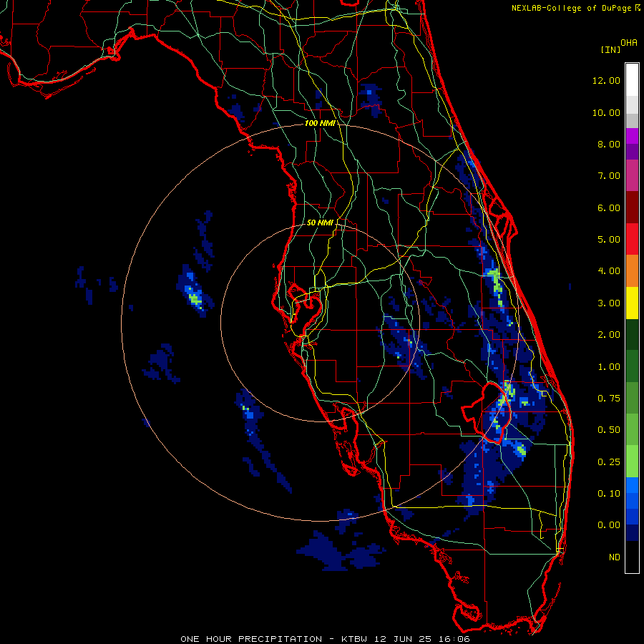Click the 3.00 legend value
The height and width of the screenshot is (644, 644).
click(x=609, y=303)
